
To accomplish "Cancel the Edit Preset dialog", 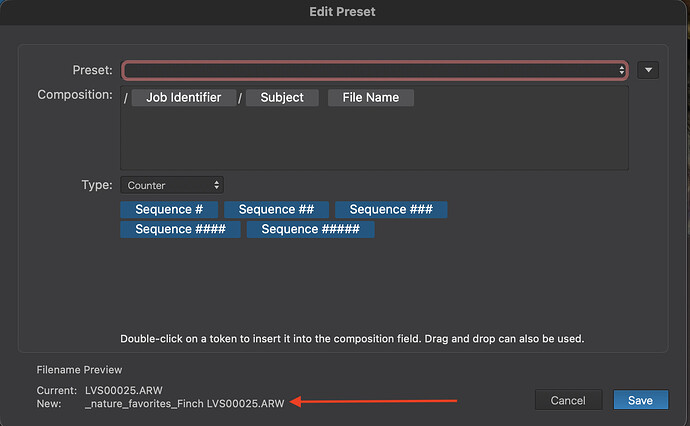I will pyautogui.click(x=568, y=400).
